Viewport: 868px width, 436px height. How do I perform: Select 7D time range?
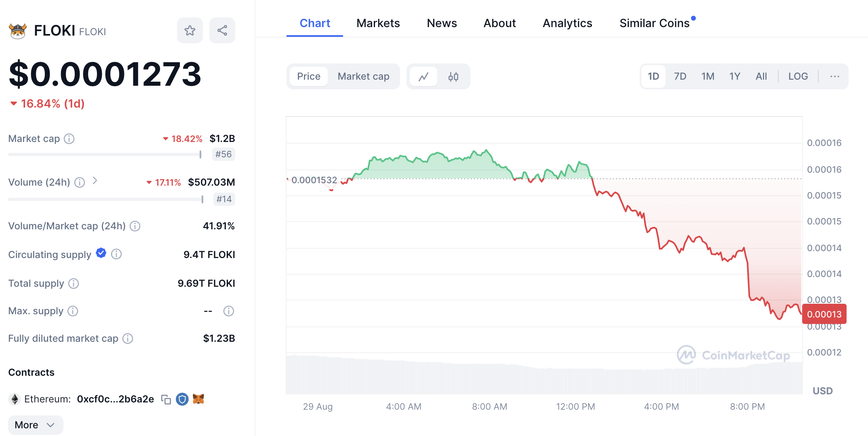680,76
